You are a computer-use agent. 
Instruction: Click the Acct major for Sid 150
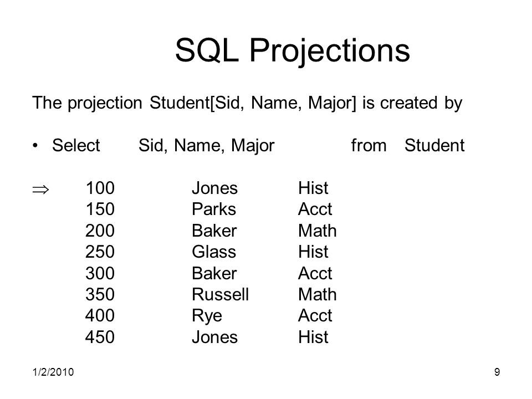tap(315, 209)
